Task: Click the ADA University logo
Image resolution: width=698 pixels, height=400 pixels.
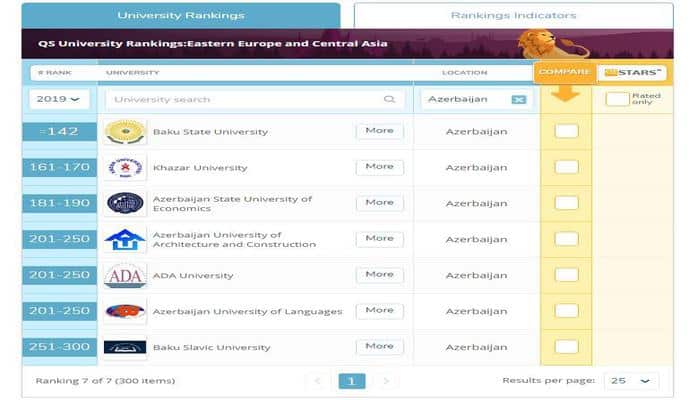Action: (125, 276)
